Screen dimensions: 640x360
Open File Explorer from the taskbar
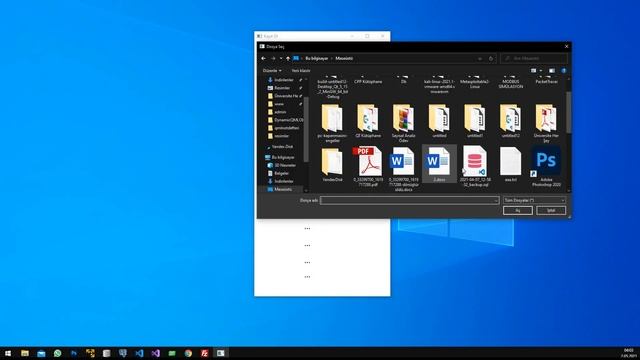(x=25, y=353)
